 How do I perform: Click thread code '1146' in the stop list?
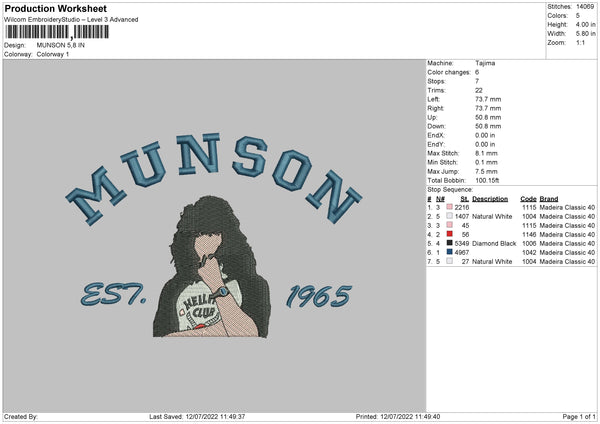529,235
